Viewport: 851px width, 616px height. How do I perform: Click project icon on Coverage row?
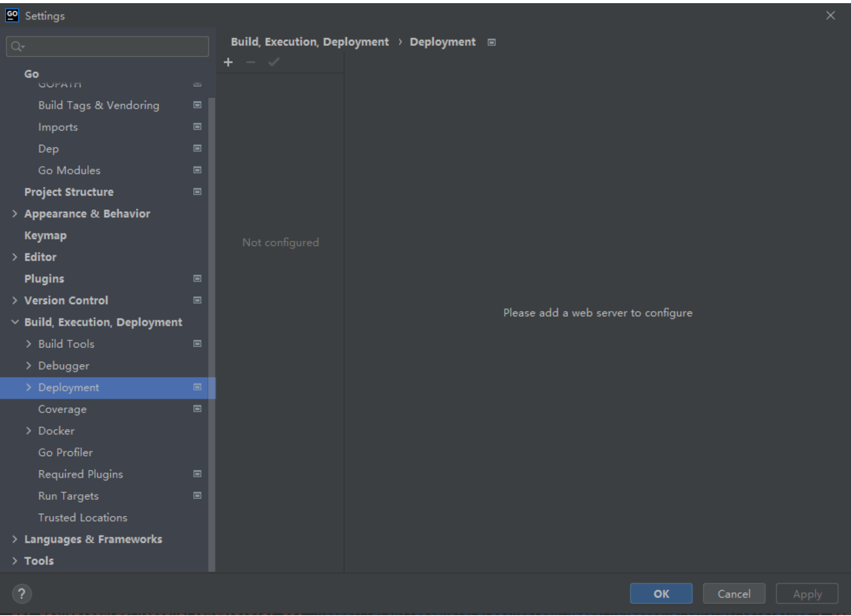tap(197, 409)
